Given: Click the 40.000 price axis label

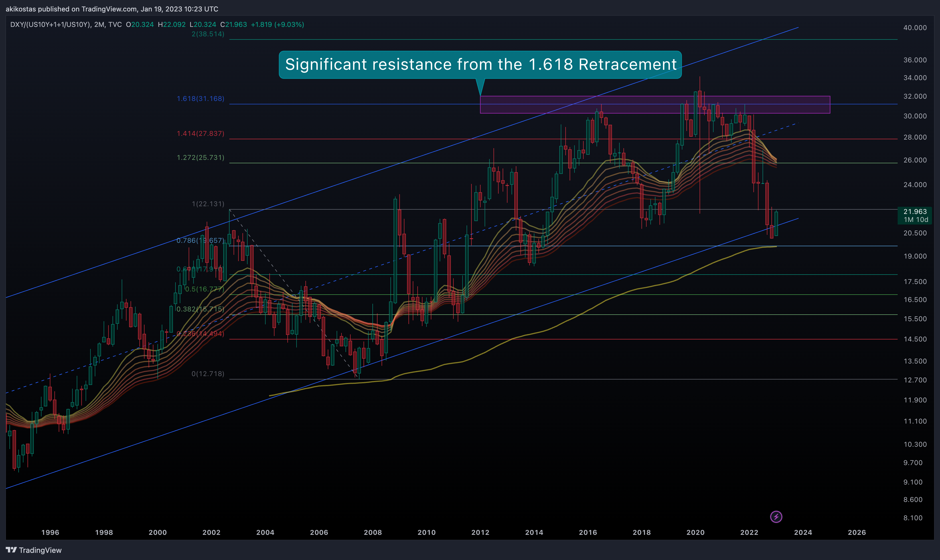Looking at the screenshot, I should (x=915, y=27).
